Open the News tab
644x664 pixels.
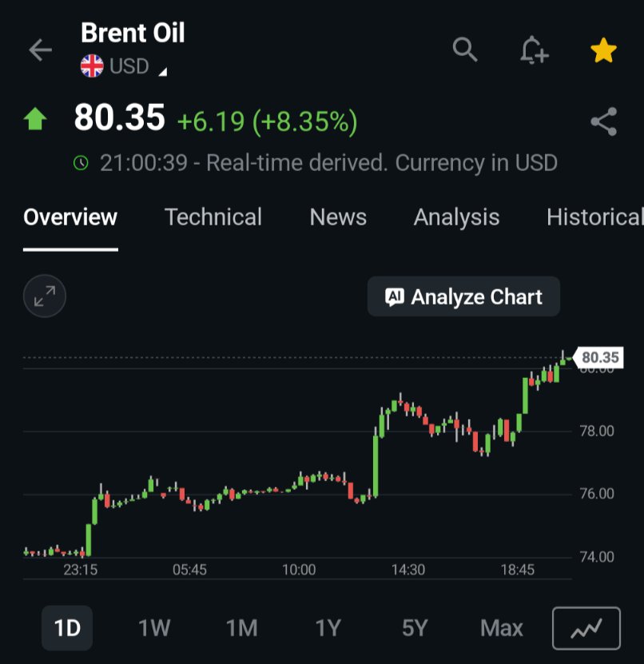pyautogui.click(x=338, y=217)
